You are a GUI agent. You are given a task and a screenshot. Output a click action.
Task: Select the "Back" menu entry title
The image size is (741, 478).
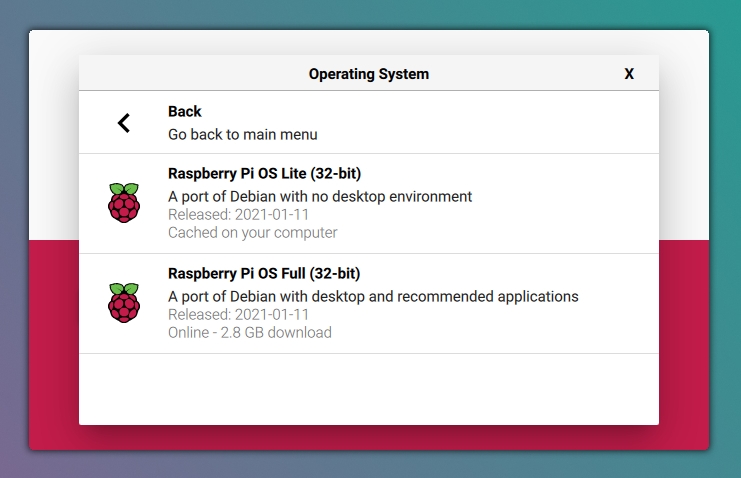pyautogui.click(x=185, y=111)
